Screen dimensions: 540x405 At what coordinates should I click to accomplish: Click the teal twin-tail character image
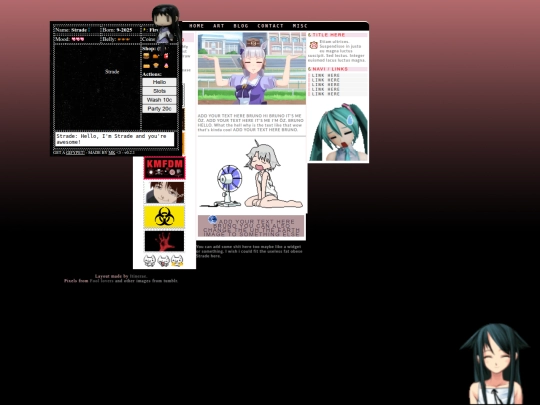(x=338, y=132)
